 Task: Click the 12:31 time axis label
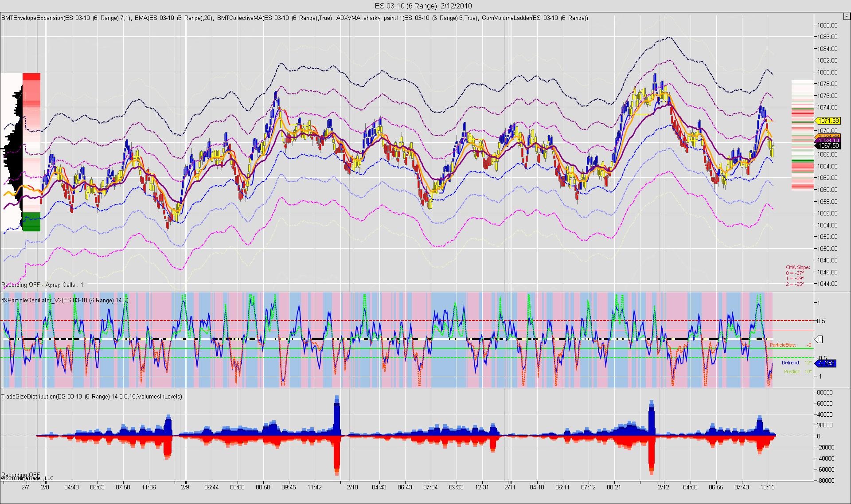482,487
